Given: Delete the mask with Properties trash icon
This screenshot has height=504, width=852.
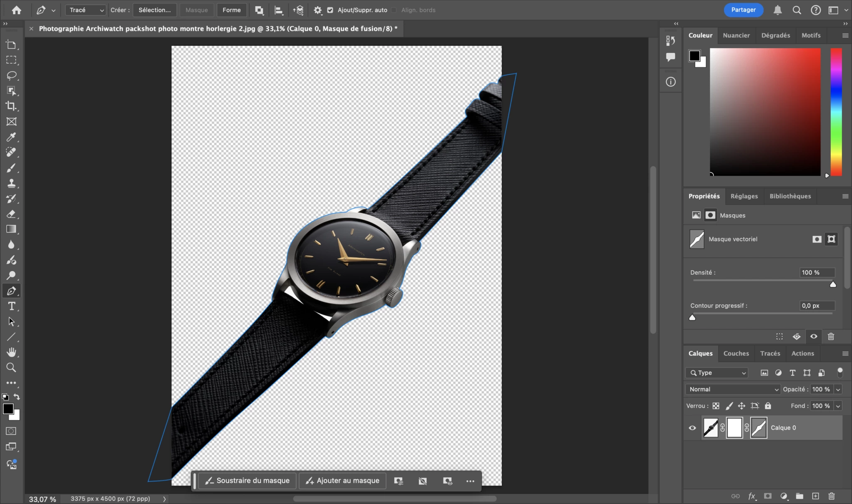Looking at the screenshot, I should point(831,336).
